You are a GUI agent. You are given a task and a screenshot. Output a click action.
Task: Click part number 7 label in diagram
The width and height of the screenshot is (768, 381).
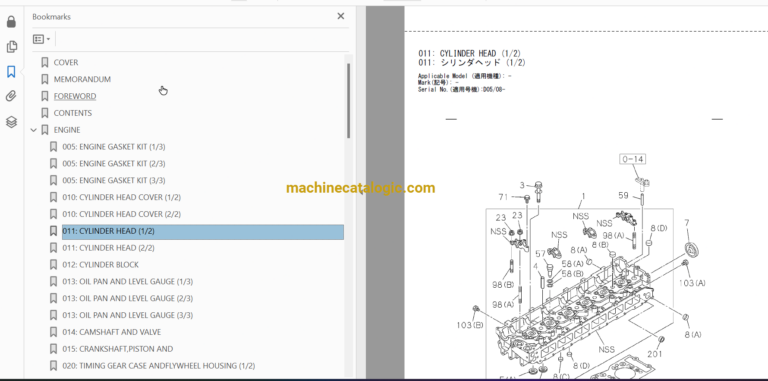687,223
